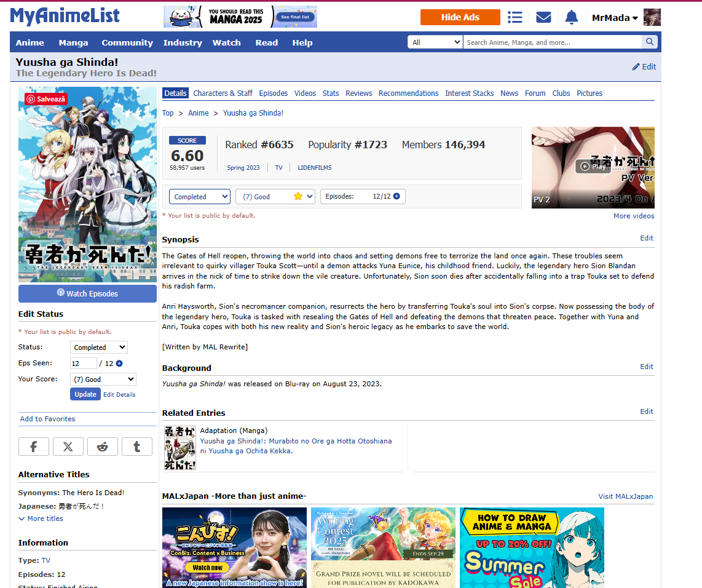
Task: Open the messages envelope icon
Action: coord(543,17)
